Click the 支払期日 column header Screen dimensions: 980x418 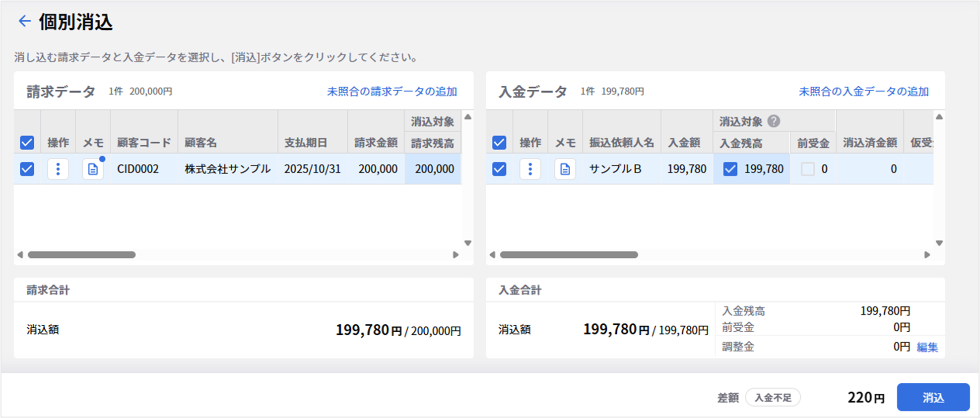click(x=306, y=143)
